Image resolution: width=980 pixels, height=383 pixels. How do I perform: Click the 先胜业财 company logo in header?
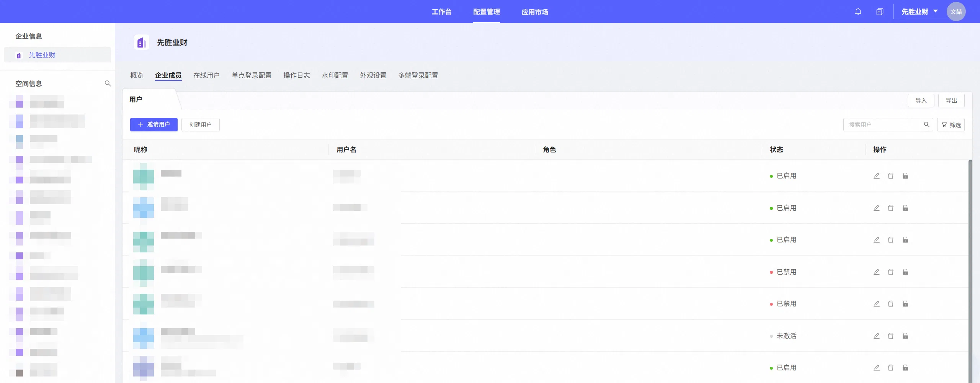(141, 42)
